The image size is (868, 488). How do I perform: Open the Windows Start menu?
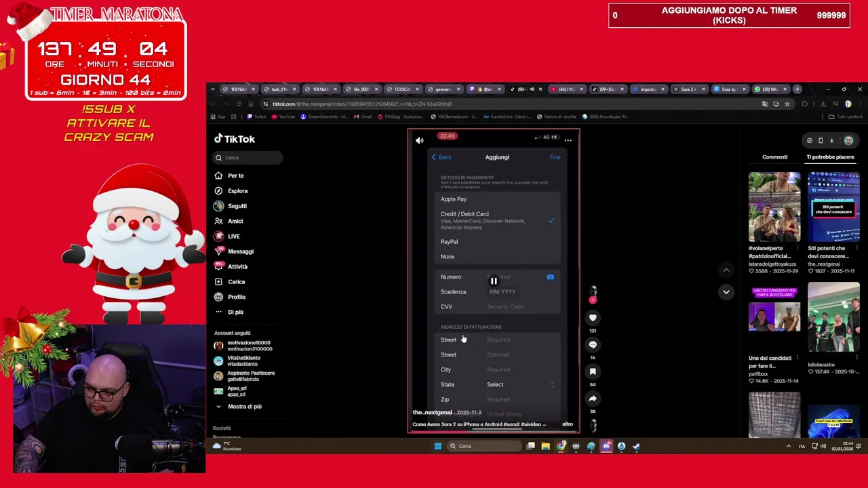(437, 446)
